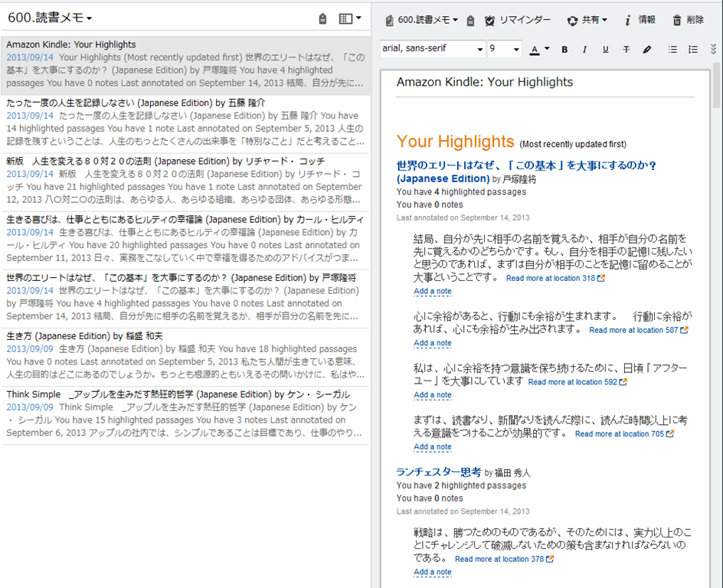Click Read more at location 587
This screenshot has width=723, height=588.
[x=639, y=331]
